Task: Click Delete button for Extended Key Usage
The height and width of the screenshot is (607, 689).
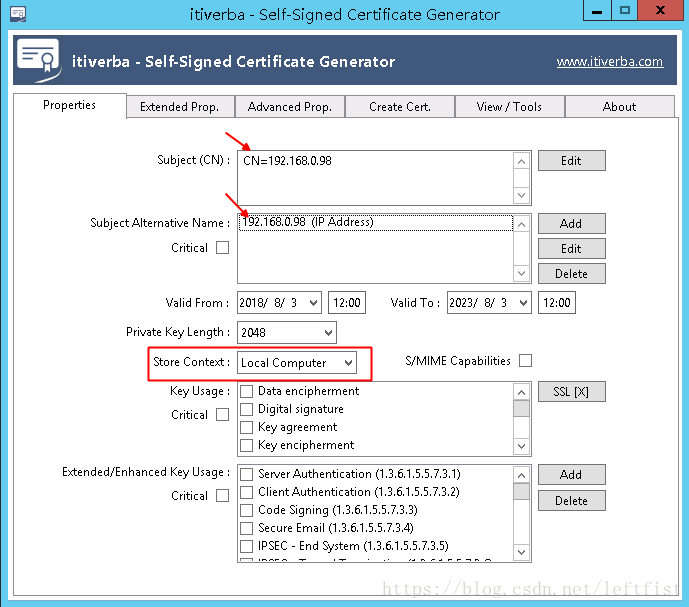Action: [x=571, y=501]
